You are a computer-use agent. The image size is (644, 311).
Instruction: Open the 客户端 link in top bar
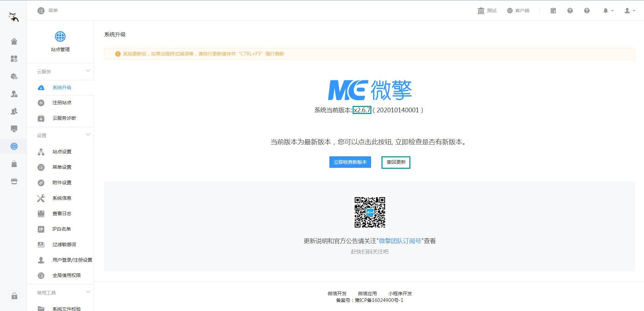518,11
